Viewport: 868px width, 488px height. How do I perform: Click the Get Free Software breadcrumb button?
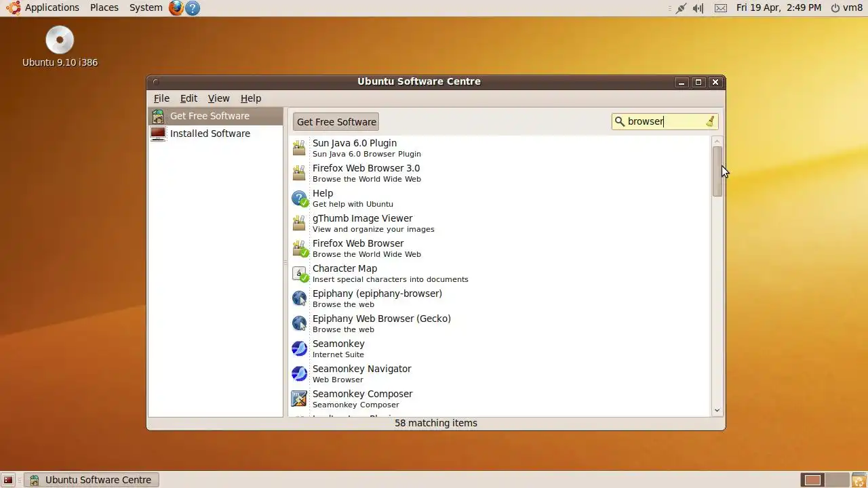[x=336, y=122]
